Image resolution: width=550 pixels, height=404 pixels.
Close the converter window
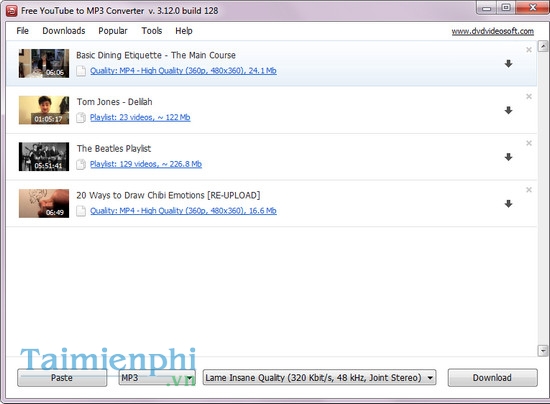click(532, 8)
